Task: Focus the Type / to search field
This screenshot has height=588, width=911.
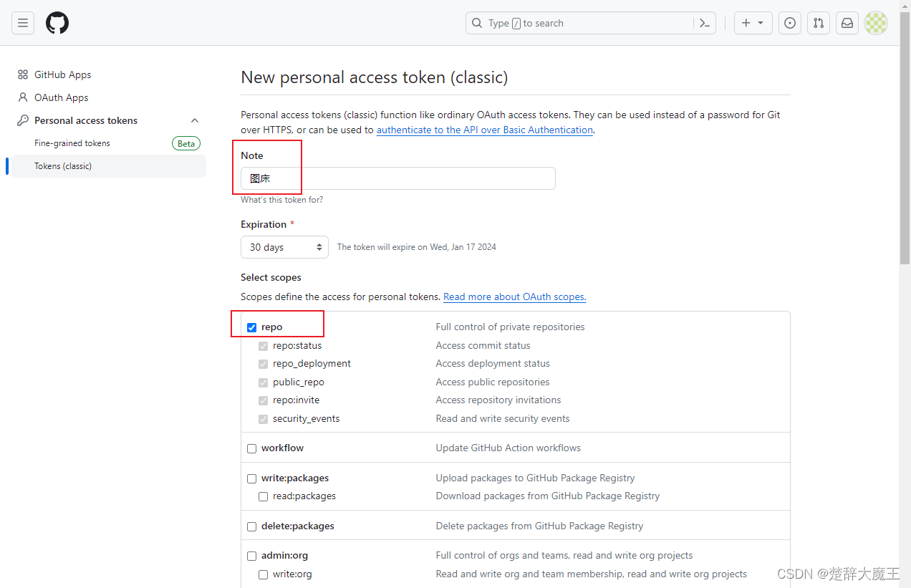Action: [591, 23]
